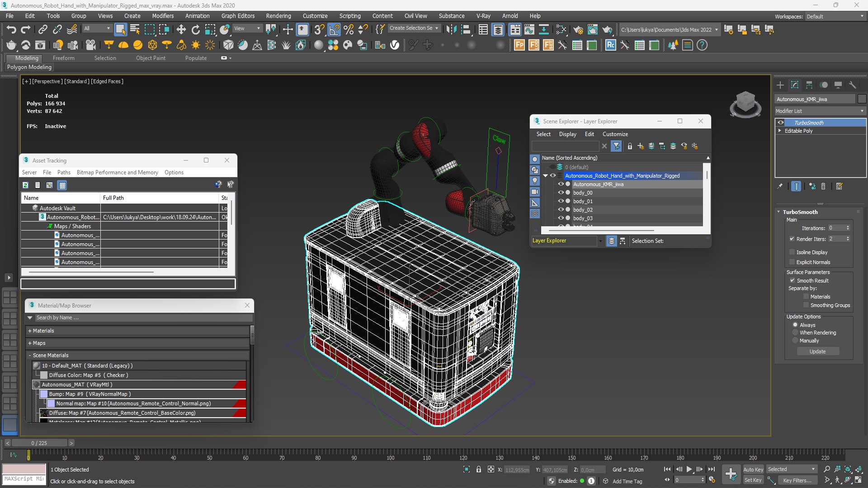This screenshot has width=868, height=488.
Task: Play the animation
Action: 689,469
